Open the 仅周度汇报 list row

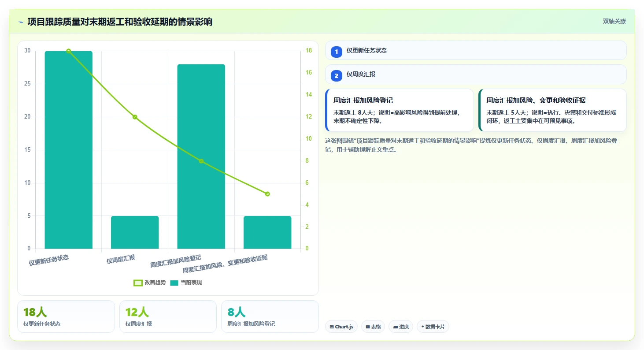(x=476, y=74)
